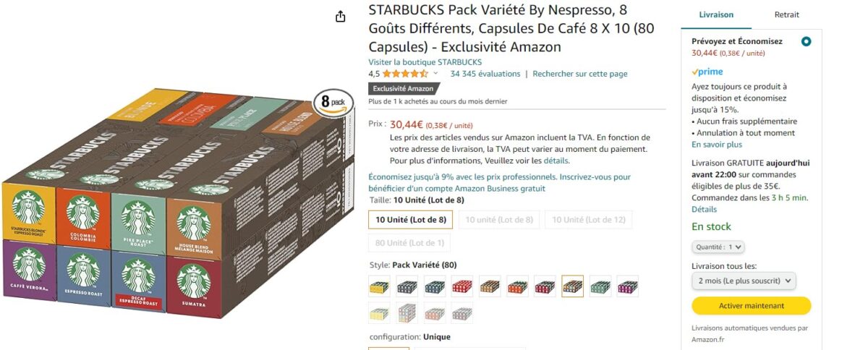868x350 pixels.
Task: Choose the currently selected Pack Variété style thumbnail
Action: [x=573, y=286]
